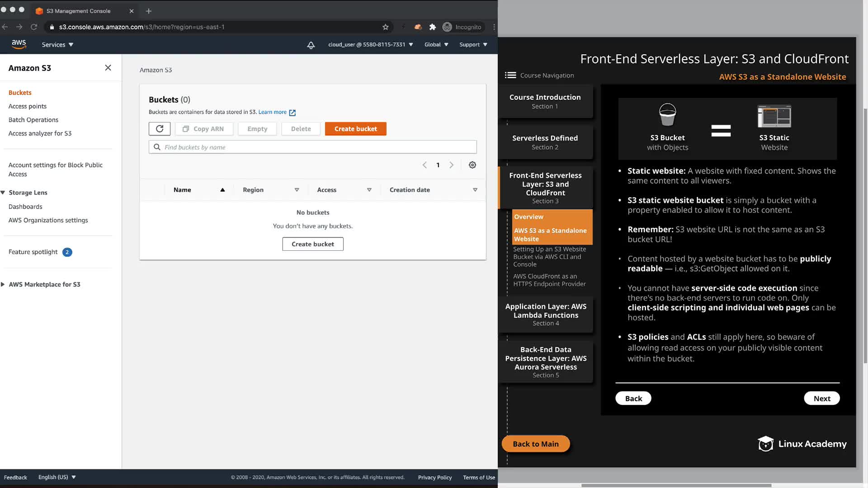Go to next buckets page arrow
The width and height of the screenshot is (868, 488).
coord(451,165)
